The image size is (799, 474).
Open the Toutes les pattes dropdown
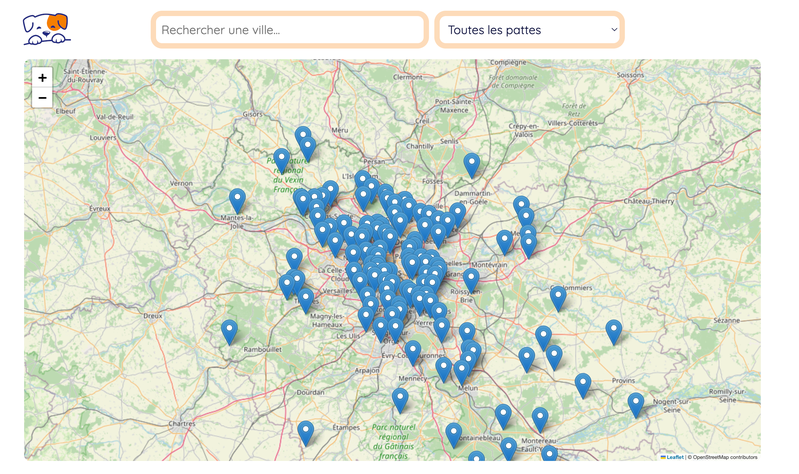[529, 30]
